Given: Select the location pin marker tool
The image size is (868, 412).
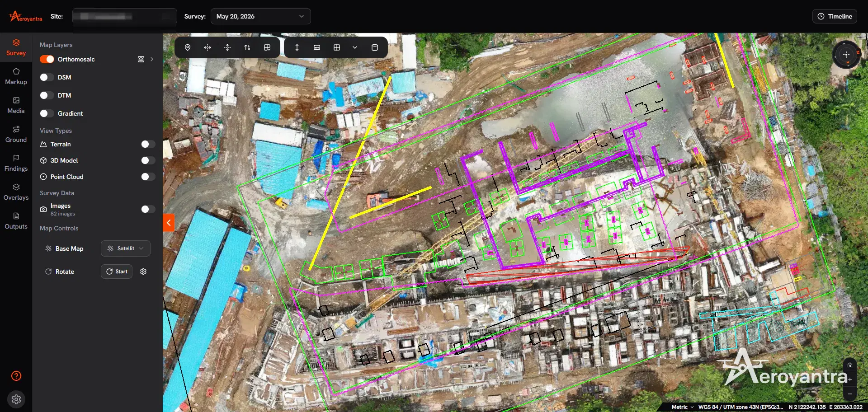Looking at the screenshot, I should pos(188,47).
